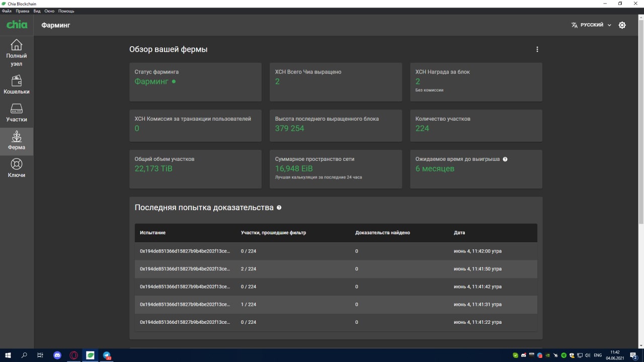This screenshot has height=362, width=644.
Task: Click the date июнь 4, 11:41:22 утра
Action: click(477, 322)
